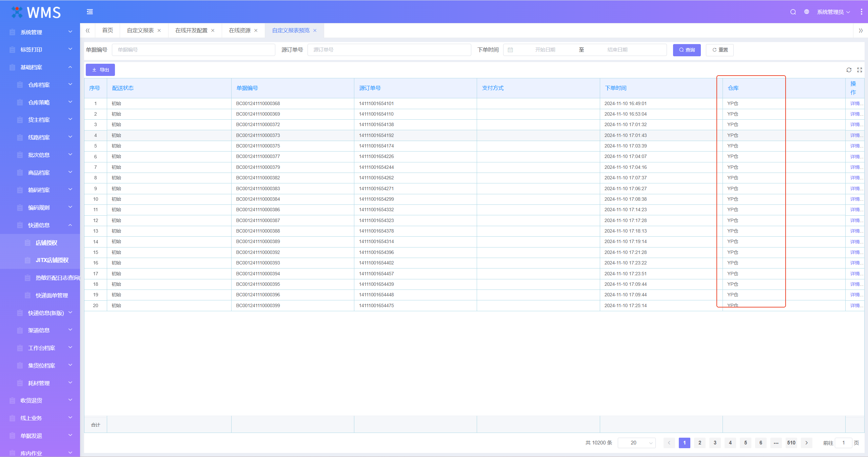Switch to the 首页 tab
Screen dimensions: 868x457
(107, 31)
